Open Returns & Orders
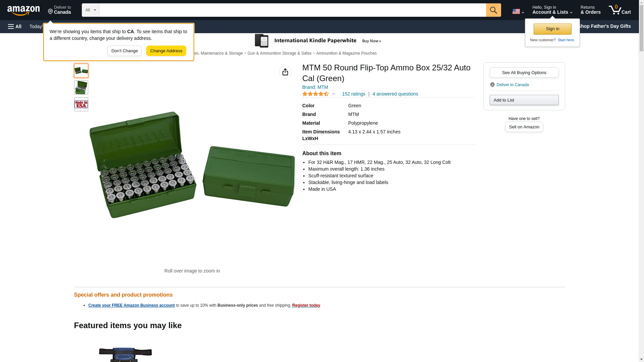The image size is (644, 362). [x=590, y=10]
